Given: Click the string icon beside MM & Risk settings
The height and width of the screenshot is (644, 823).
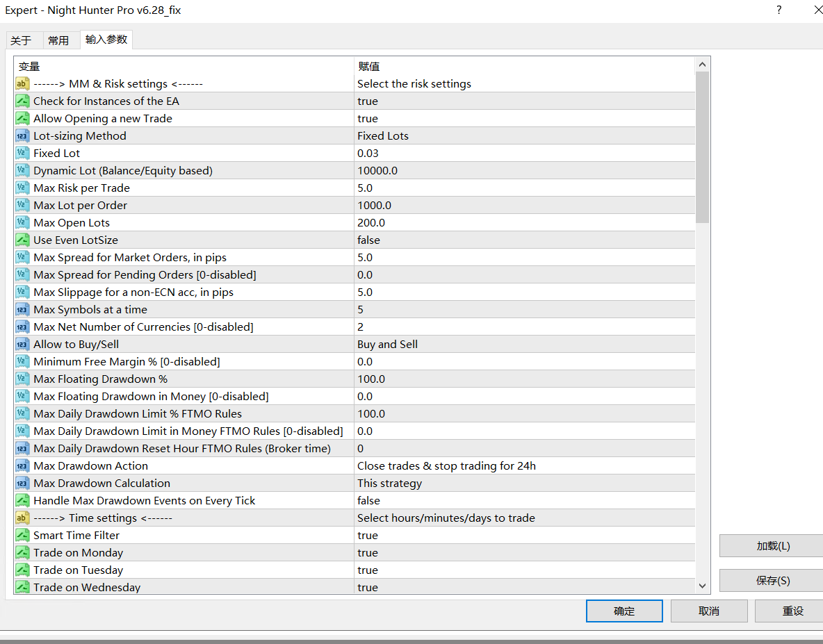Looking at the screenshot, I should [22, 83].
